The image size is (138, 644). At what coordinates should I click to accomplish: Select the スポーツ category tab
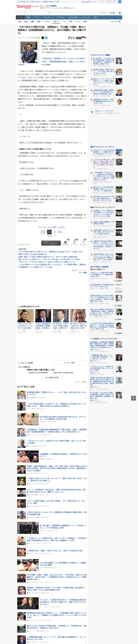point(56,21)
